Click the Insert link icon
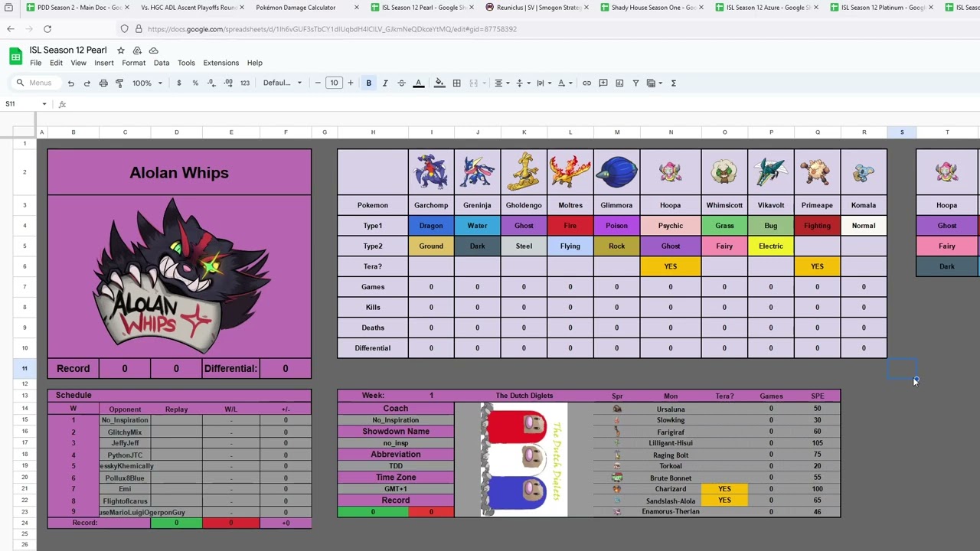The image size is (980, 551). click(x=586, y=83)
